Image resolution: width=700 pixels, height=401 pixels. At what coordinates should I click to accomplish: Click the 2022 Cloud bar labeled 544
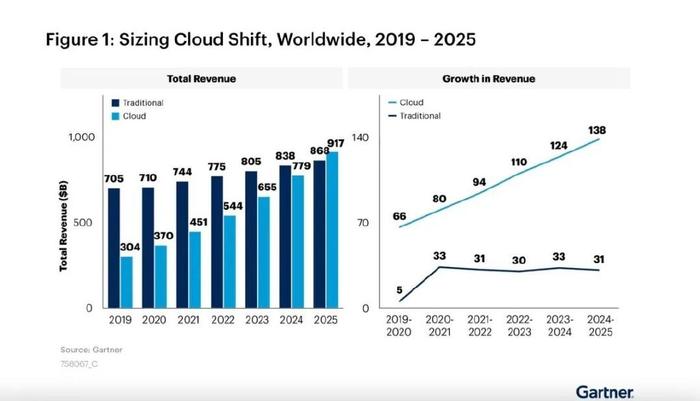tap(229, 262)
